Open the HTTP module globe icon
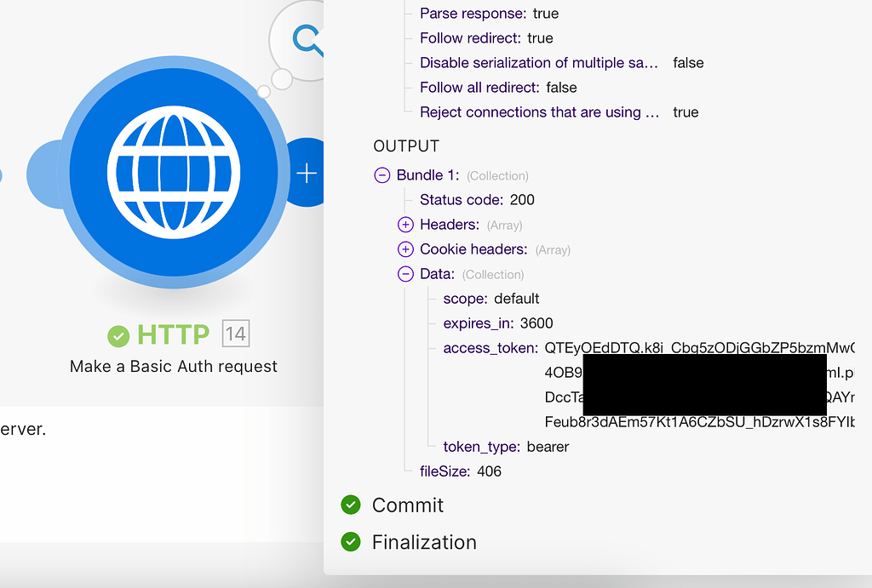Image resolution: width=872 pixels, height=588 pixels. pos(173,173)
